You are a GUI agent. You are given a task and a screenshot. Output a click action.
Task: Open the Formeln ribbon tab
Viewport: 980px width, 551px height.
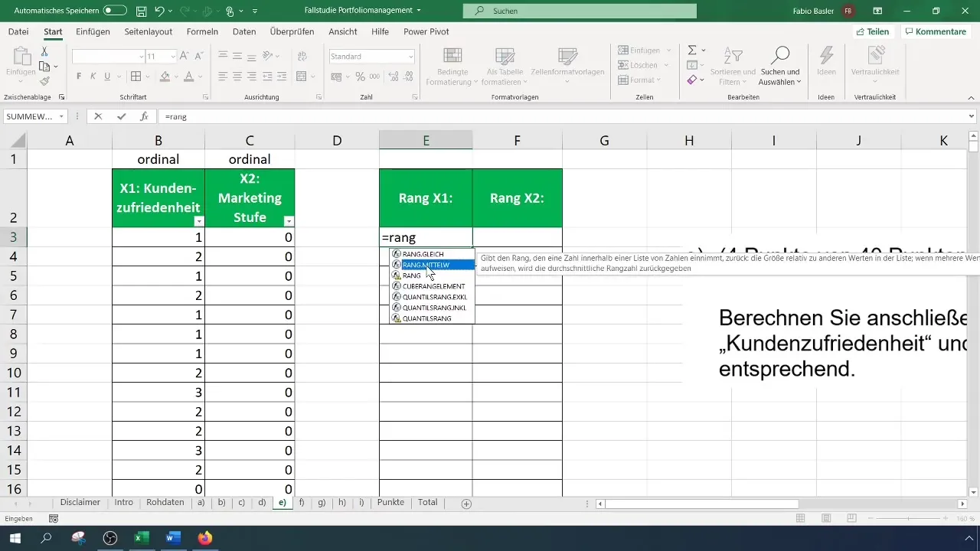click(x=202, y=32)
